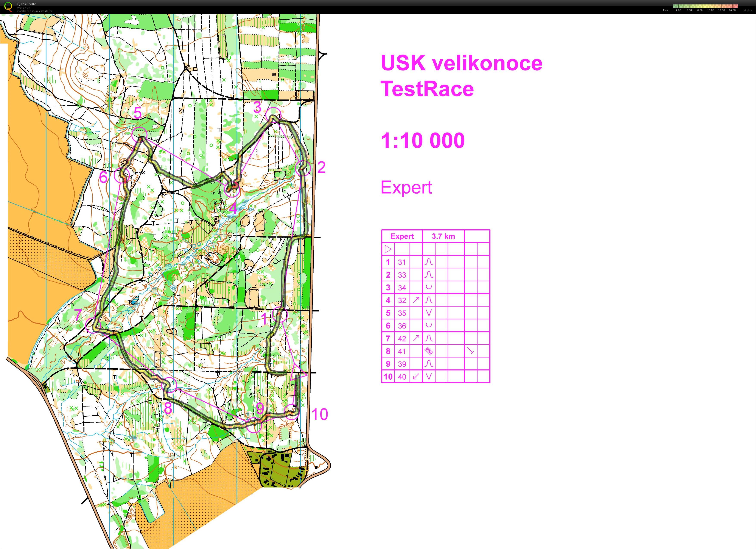Click the large "Expert" course heading
Screen dimensions: 756x549
pyautogui.click(x=406, y=188)
